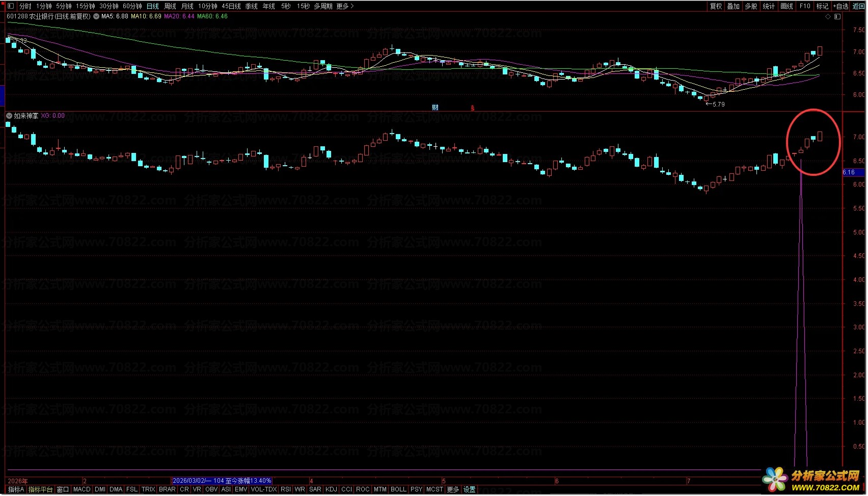
Task: Switch indicator to BRAR
Action: [x=167, y=489]
